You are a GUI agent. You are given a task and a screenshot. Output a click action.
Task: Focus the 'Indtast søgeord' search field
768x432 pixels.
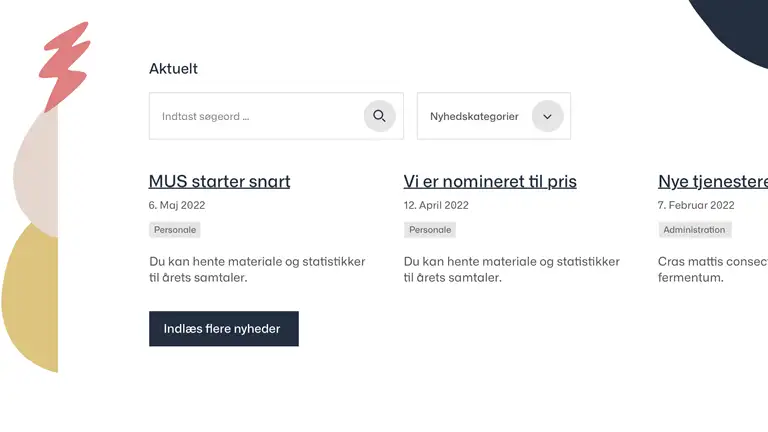point(276,116)
